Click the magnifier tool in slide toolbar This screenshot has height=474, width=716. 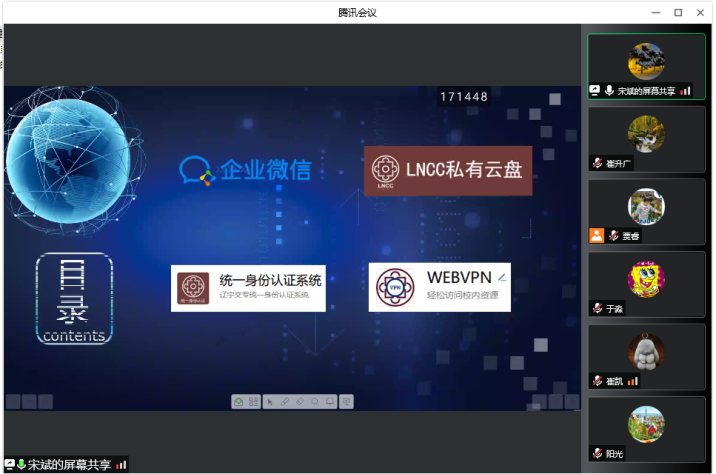point(315,402)
